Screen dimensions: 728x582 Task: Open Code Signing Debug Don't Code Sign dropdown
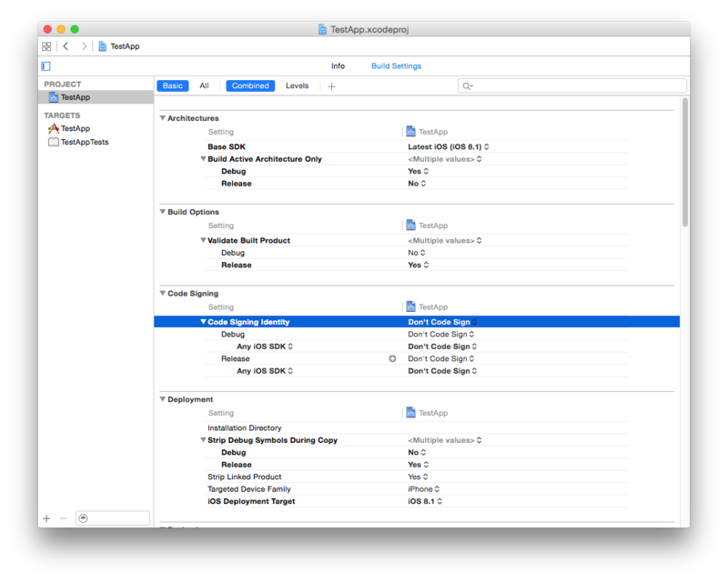pyautogui.click(x=441, y=334)
